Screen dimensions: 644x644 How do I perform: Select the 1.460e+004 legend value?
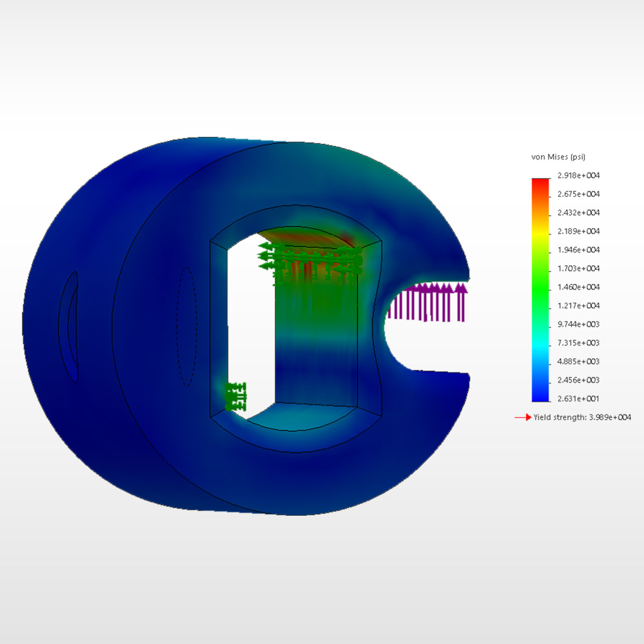579,287
